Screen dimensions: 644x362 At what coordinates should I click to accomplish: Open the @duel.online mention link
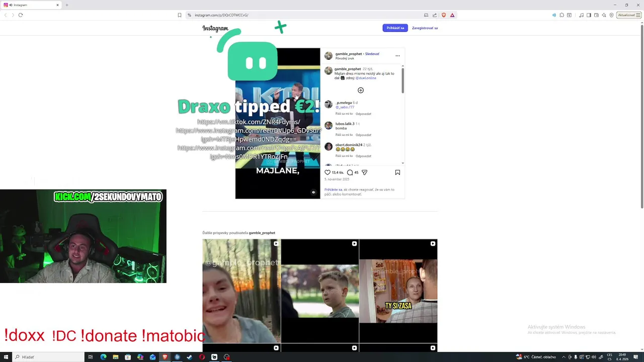pyautogui.click(x=366, y=78)
